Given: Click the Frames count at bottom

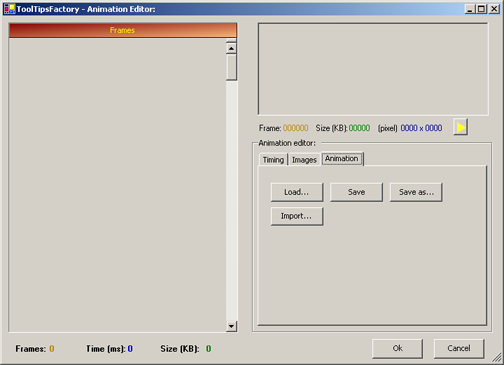Looking at the screenshot, I should pyautogui.click(x=52, y=349).
